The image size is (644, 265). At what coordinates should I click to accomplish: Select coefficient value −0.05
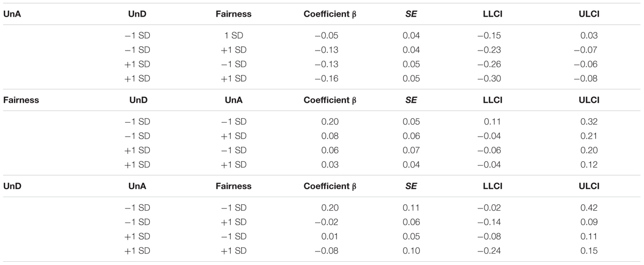coord(330,36)
